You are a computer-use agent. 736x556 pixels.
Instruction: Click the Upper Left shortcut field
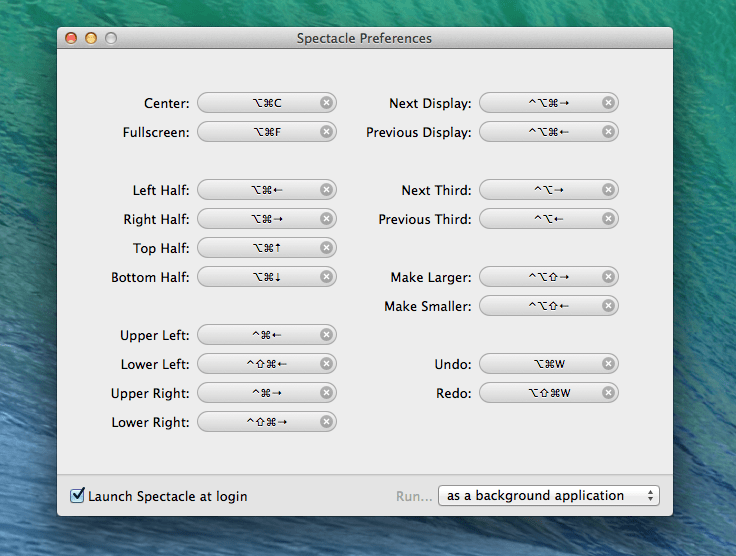[267, 335]
